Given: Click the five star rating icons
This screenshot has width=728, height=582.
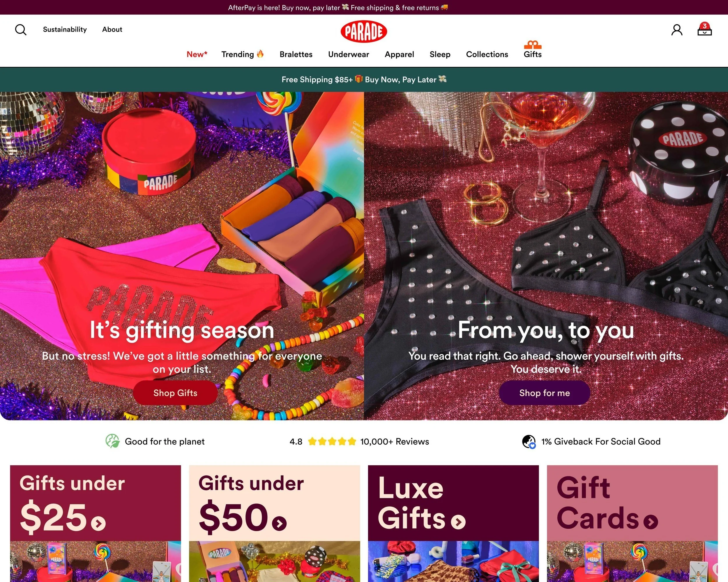Looking at the screenshot, I should pyautogui.click(x=332, y=441).
